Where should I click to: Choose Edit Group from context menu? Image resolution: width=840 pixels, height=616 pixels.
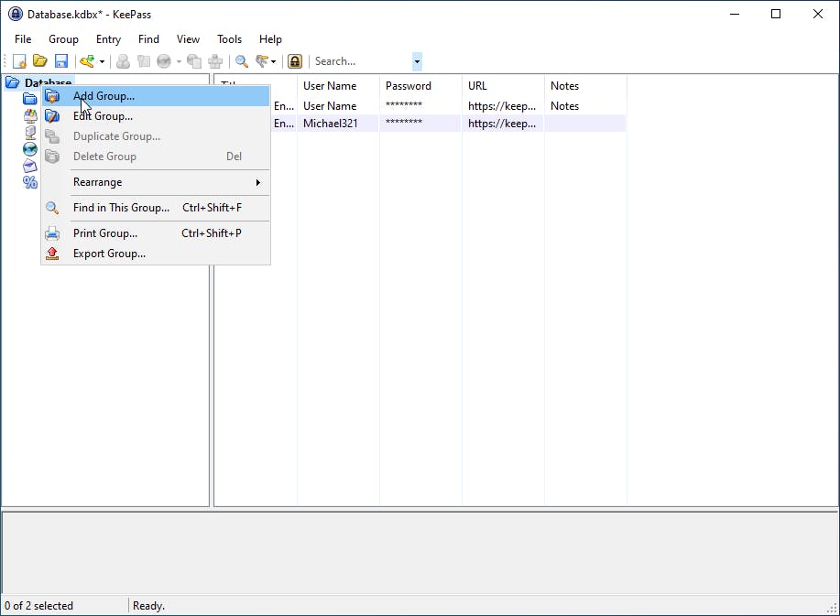tap(156, 116)
